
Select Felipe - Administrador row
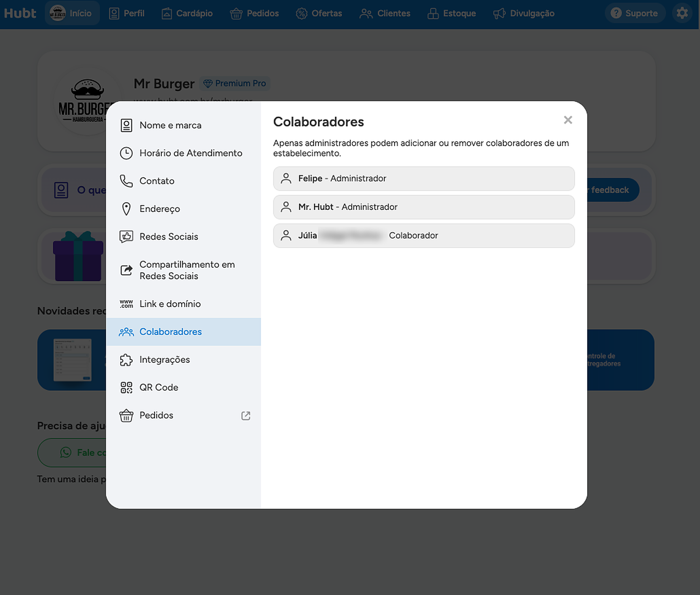[424, 179]
